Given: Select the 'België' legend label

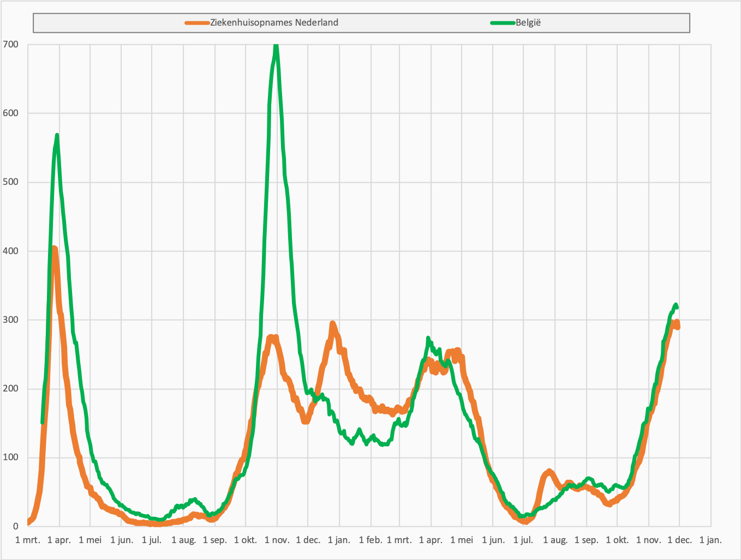Looking at the screenshot, I should [528, 22].
